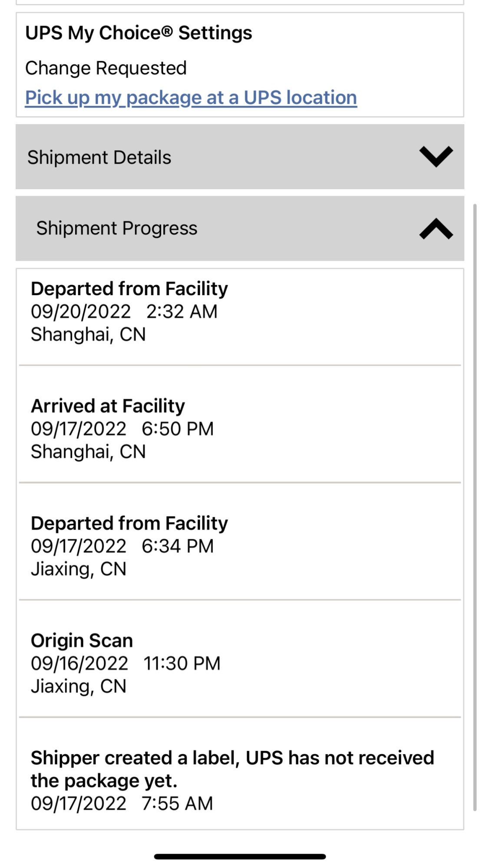
Task: Open the Pick up my package link
Action: tap(191, 98)
